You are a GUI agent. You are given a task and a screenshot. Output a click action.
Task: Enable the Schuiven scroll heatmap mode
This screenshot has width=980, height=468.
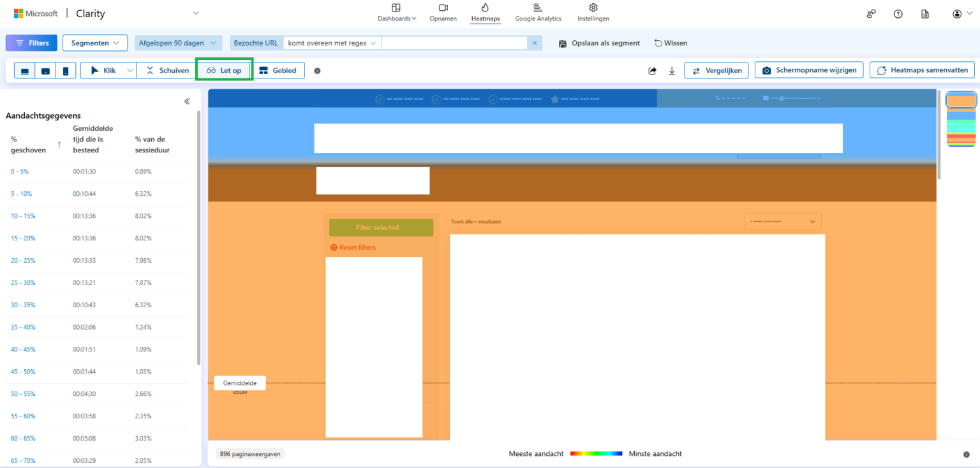pyautogui.click(x=165, y=70)
